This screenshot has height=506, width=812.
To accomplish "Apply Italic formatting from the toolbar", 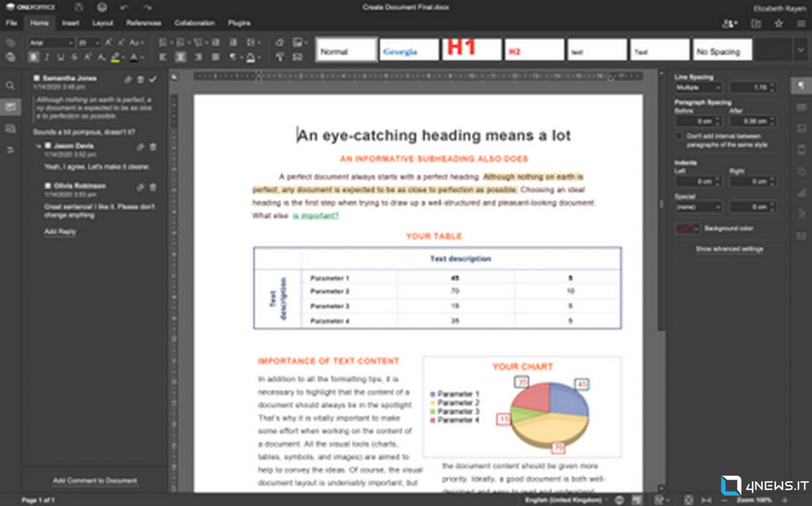I will [46, 57].
